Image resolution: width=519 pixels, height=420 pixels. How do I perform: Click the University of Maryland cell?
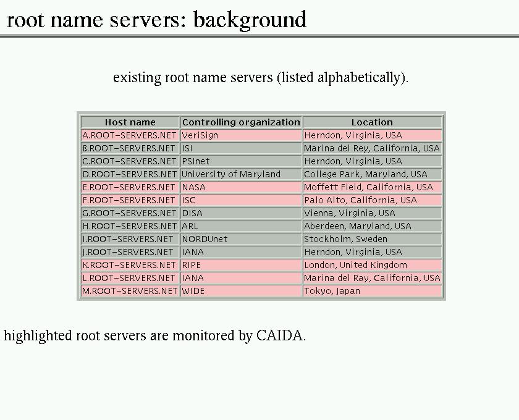point(241,174)
